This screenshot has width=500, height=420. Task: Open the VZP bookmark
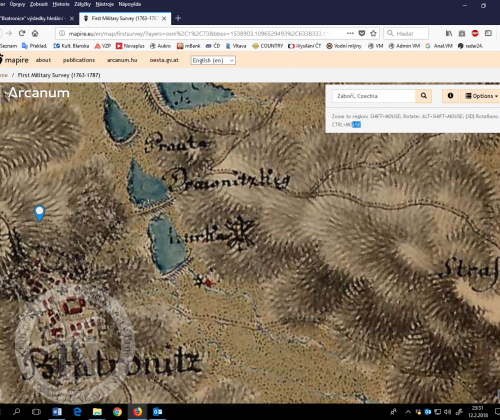103,46
